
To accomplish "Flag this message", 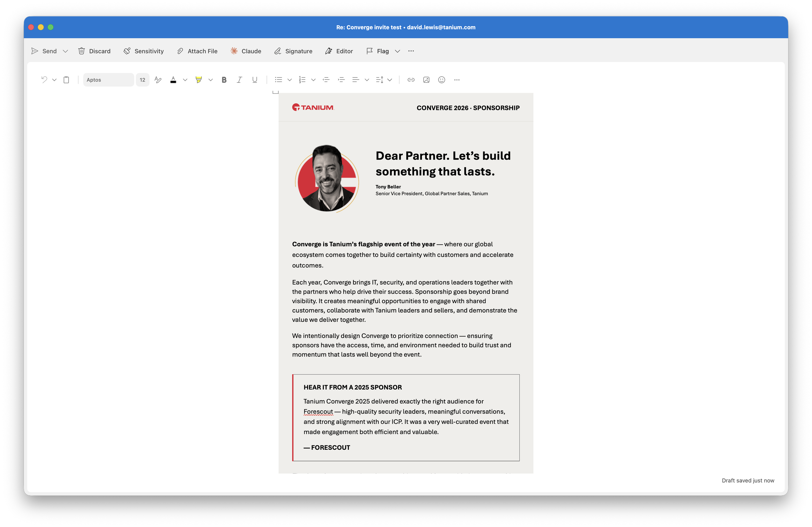I will click(378, 51).
